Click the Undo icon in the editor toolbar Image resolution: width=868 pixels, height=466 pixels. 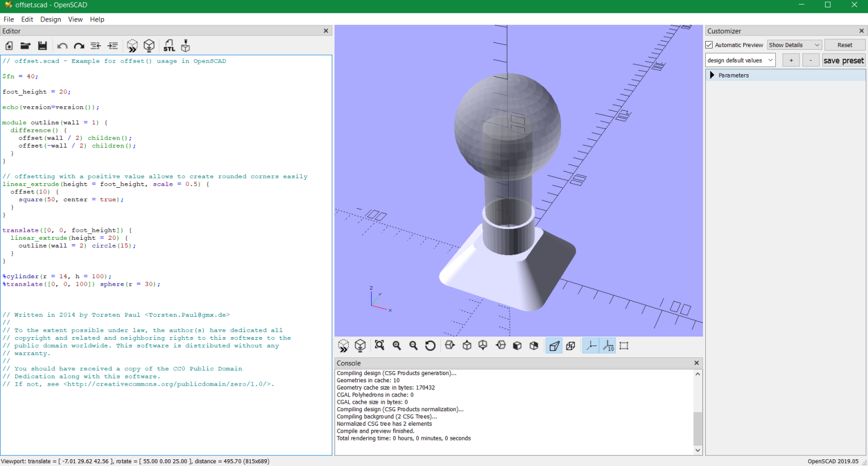click(x=62, y=46)
